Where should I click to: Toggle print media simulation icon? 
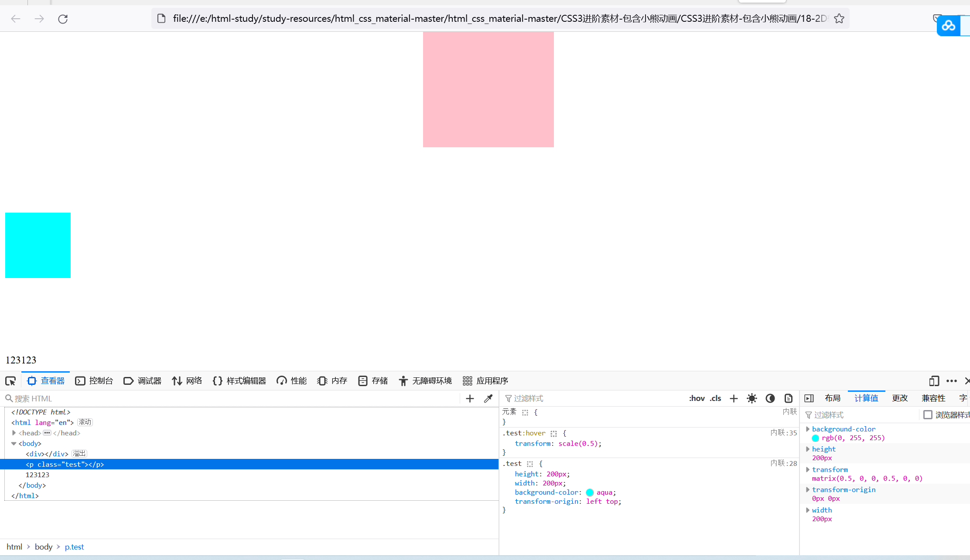click(x=789, y=398)
